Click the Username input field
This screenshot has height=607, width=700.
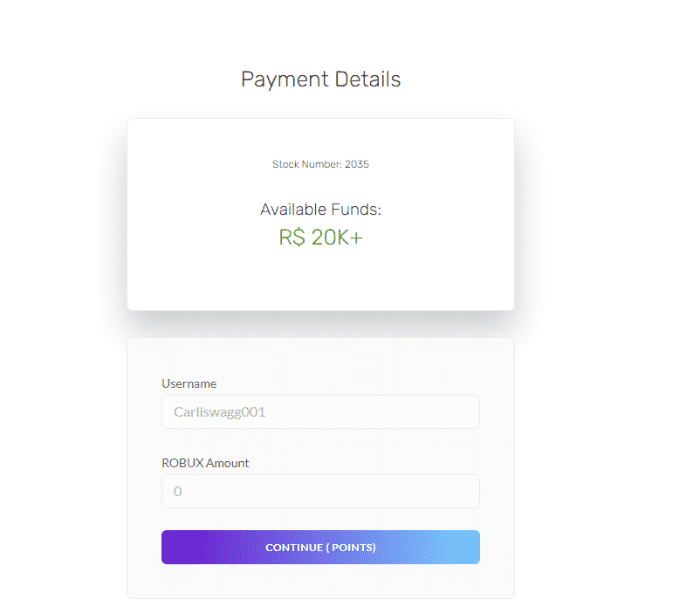tap(320, 412)
